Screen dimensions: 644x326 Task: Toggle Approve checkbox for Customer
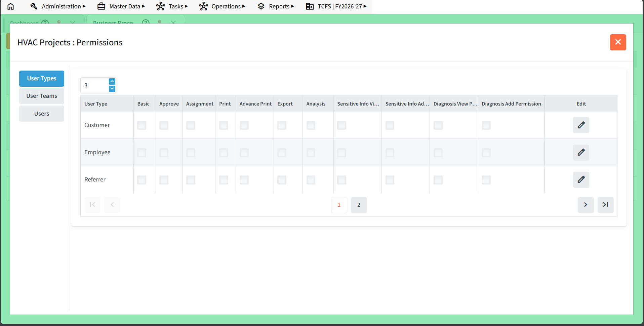pos(164,125)
